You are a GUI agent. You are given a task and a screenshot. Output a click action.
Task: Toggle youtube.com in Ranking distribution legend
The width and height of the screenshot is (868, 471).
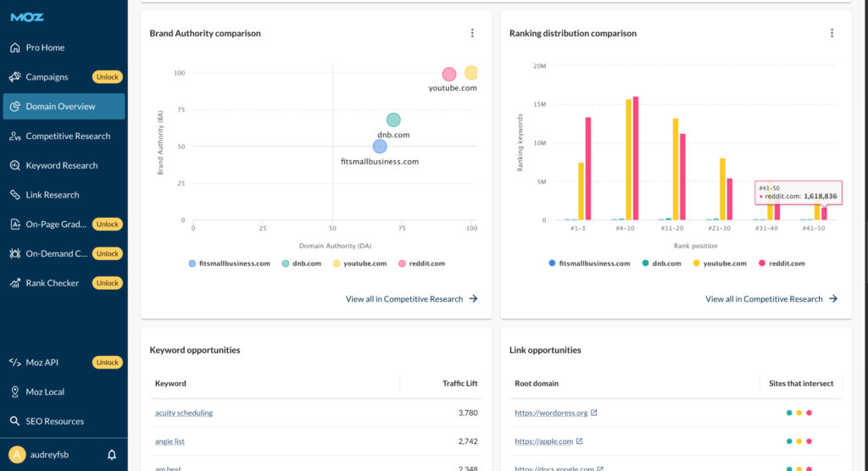(720, 263)
